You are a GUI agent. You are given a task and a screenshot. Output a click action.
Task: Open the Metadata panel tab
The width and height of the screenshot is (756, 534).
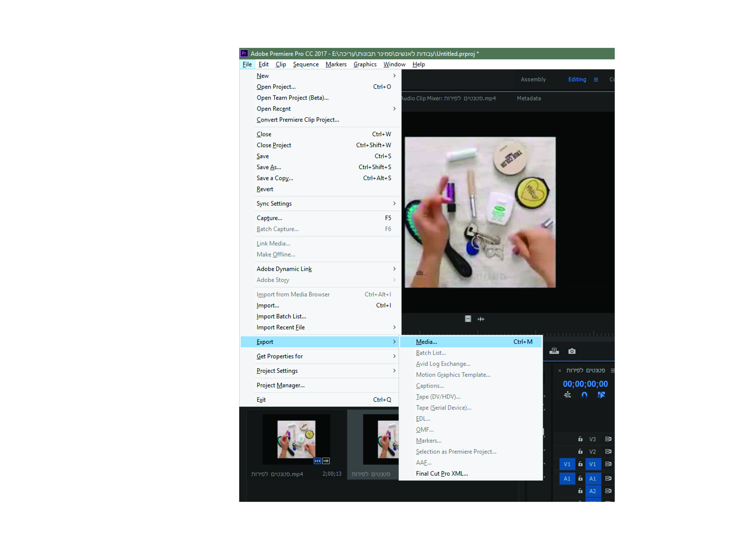(528, 98)
